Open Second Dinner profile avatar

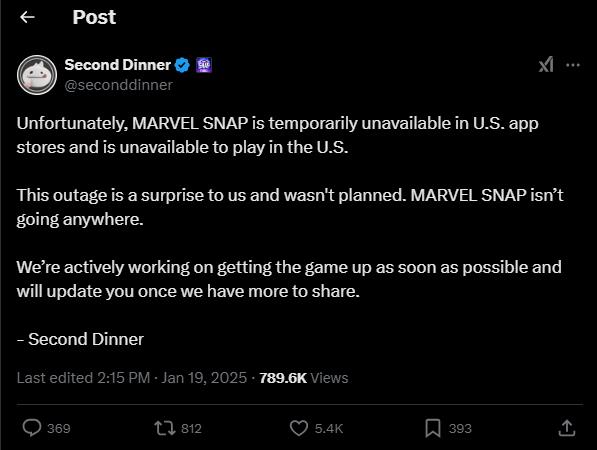[x=37, y=75]
